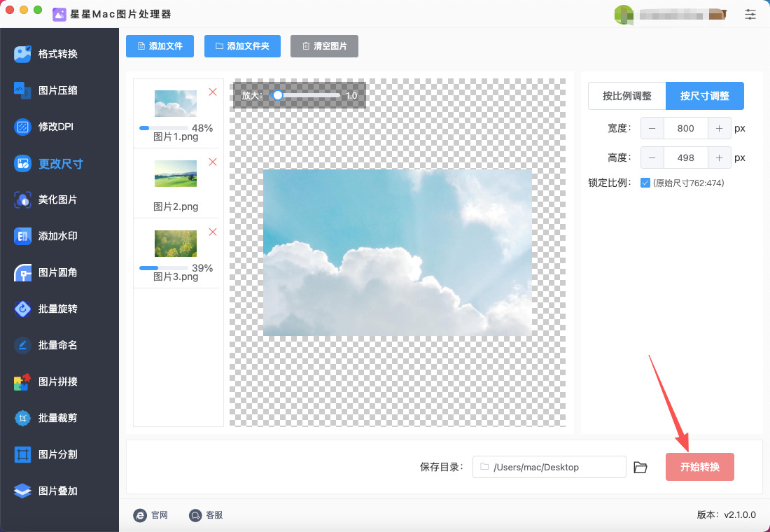Click the 添加文件夹 add folder button
This screenshot has width=770, height=532.
(x=242, y=46)
